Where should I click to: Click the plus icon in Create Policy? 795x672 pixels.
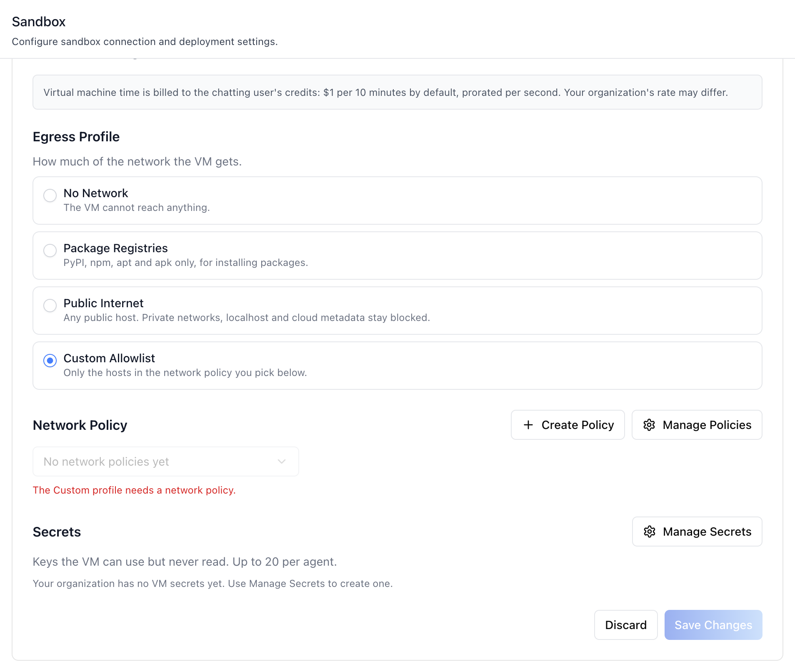pyautogui.click(x=528, y=425)
